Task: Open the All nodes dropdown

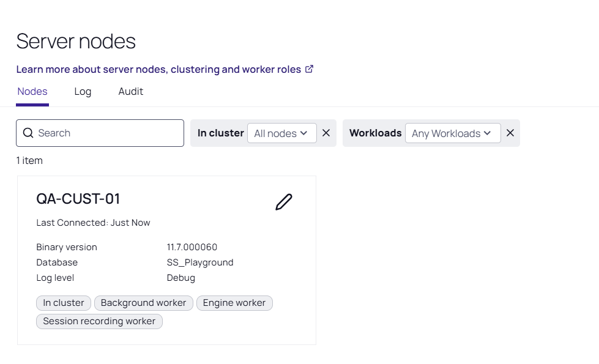Action: [x=281, y=133]
